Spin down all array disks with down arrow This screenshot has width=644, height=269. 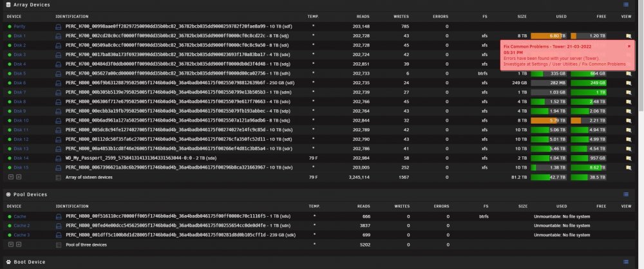coord(11,176)
